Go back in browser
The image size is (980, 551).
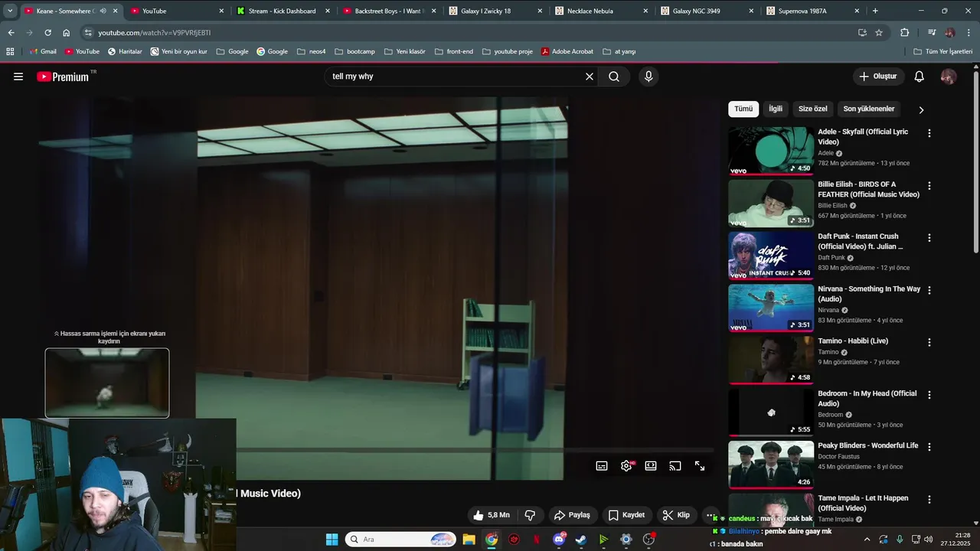click(11, 33)
